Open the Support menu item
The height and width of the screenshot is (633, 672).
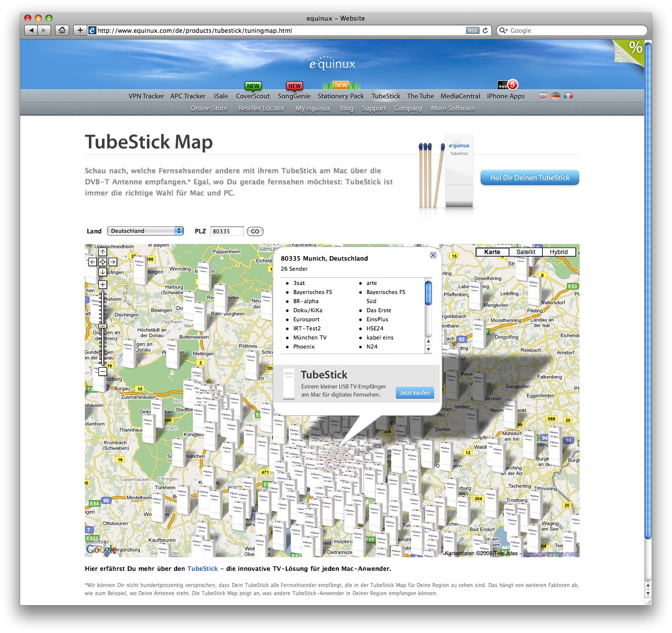point(374,108)
